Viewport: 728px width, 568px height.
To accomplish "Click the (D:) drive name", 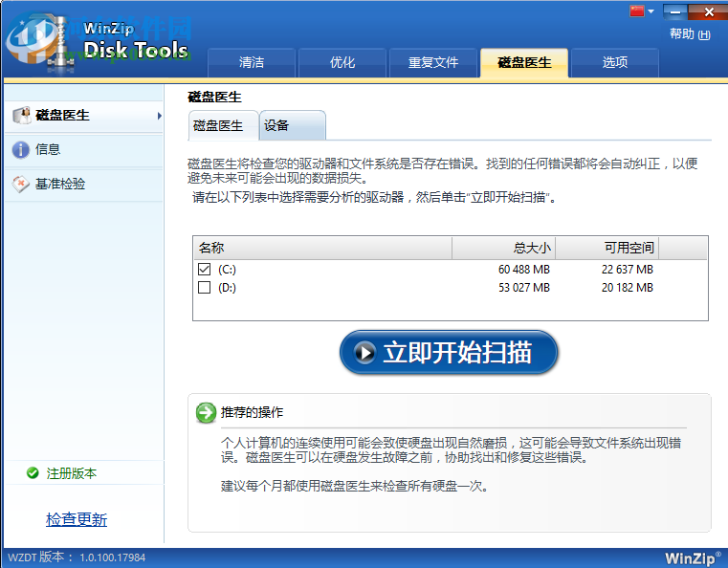I will (x=227, y=288).
